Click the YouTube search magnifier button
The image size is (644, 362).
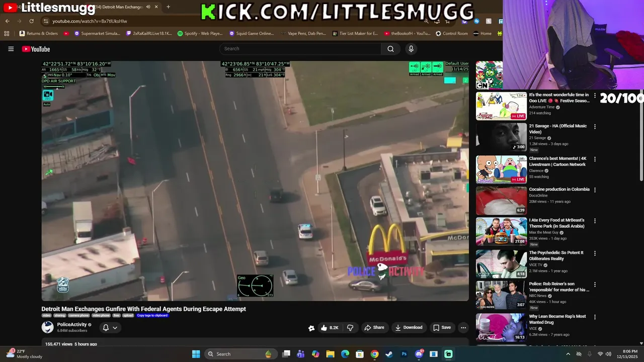pos(390,49)
